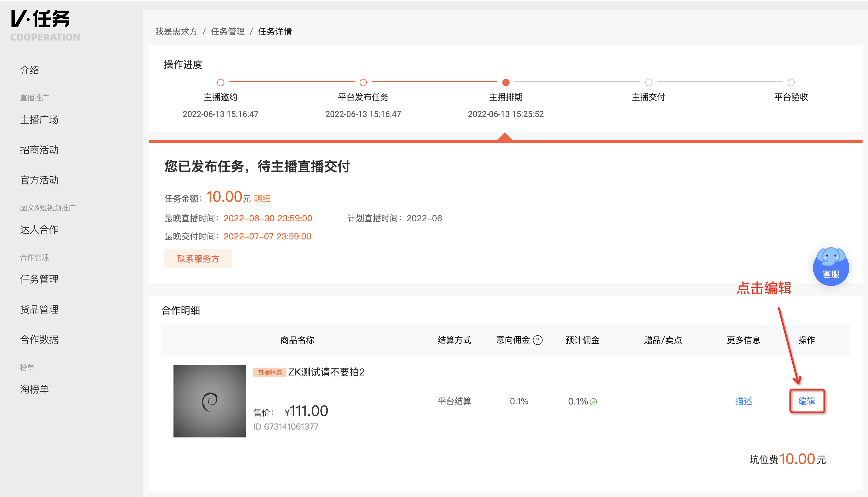
Task: Select the 主播邀约 progress step circle
Action: tap(220, 82)
